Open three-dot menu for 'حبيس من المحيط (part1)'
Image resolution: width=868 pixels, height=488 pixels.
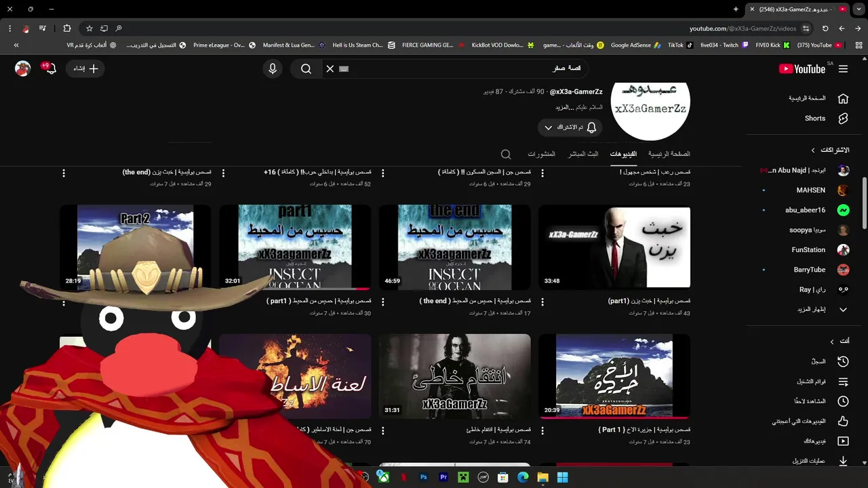[223, 302]
